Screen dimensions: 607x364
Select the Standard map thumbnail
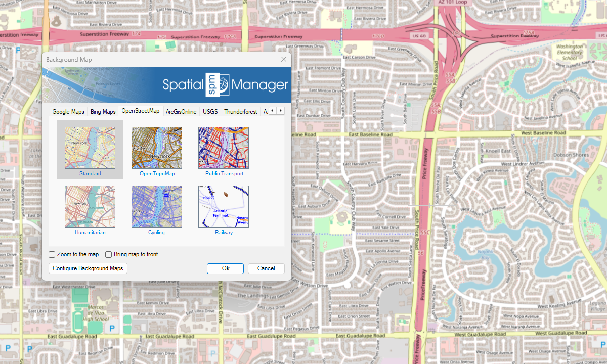tap(90, 148)
